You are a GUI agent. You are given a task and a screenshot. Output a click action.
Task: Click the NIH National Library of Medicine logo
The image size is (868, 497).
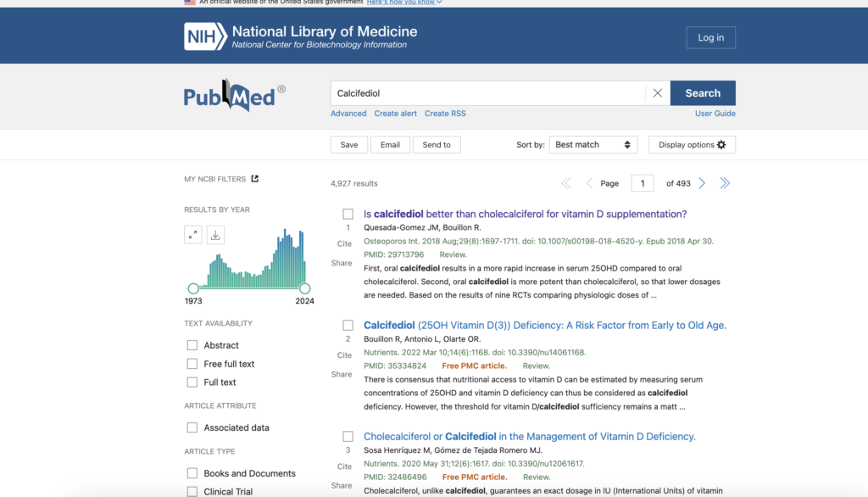(301, 36)
